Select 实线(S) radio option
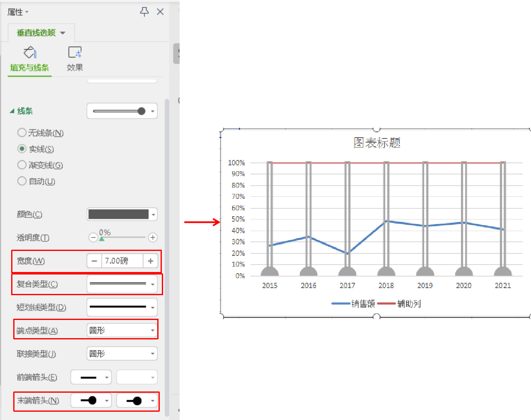Image resolution: width=531 pixels, height=420 pixels. pos(22,148)
